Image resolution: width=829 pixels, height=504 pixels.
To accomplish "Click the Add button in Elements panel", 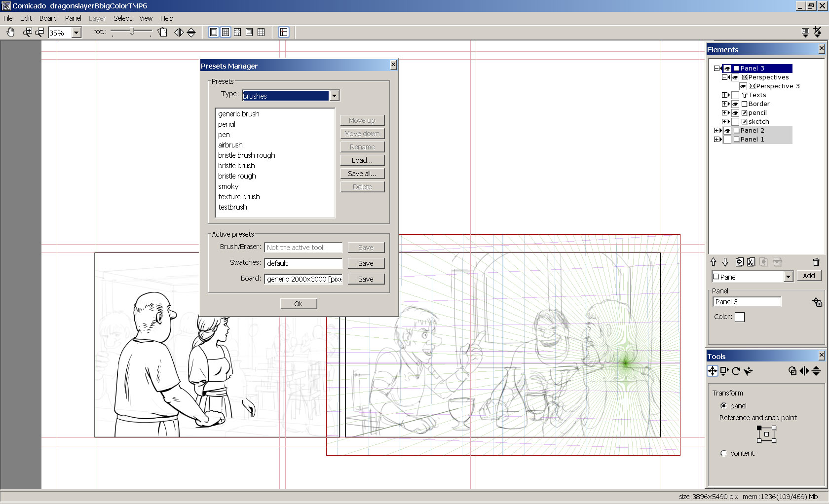I will (809, 276).
